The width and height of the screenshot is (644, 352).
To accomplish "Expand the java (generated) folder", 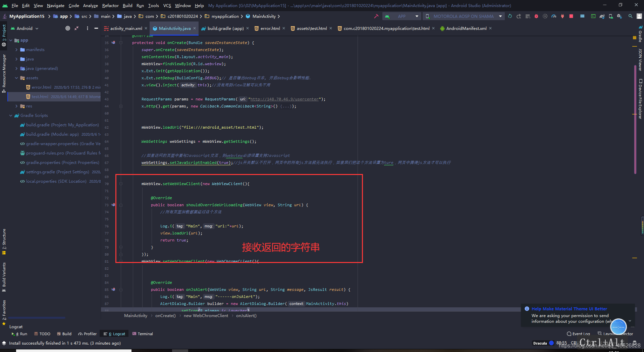I will (16, 69).
